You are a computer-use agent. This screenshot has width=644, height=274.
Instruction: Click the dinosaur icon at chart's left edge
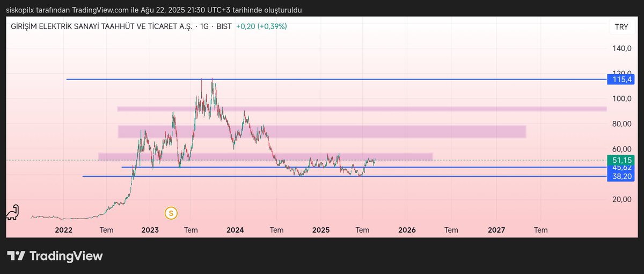(12, 212)
